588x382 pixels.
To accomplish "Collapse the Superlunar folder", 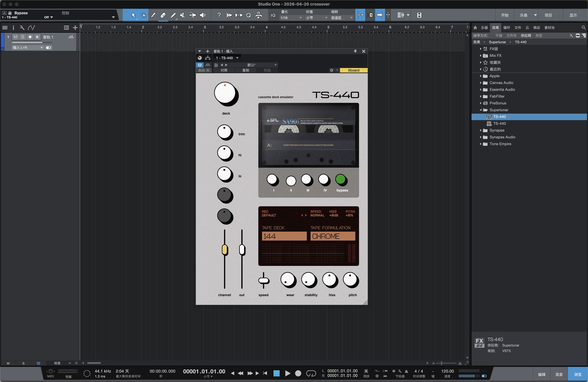I will click(481, 110).
